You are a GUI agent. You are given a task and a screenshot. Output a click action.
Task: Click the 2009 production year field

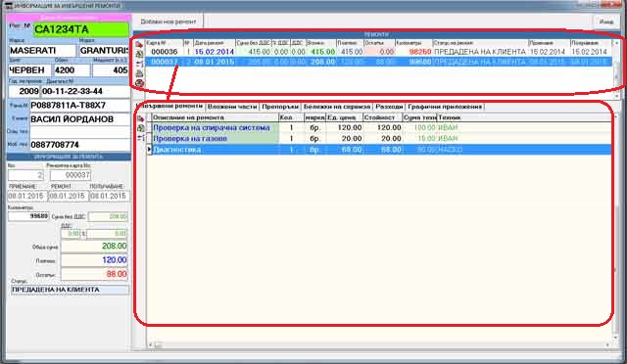point(24,91)
